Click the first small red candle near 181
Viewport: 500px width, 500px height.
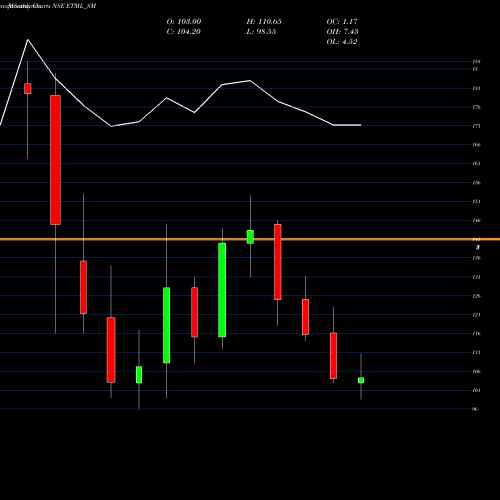pos(28,89)
